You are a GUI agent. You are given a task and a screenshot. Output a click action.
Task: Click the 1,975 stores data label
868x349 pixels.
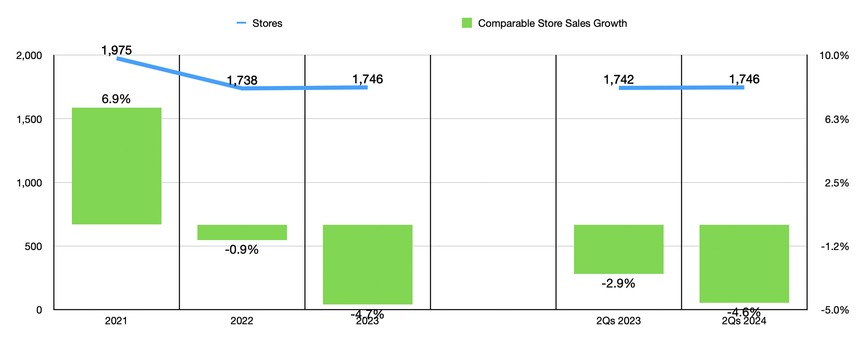(x=116, y=50)
